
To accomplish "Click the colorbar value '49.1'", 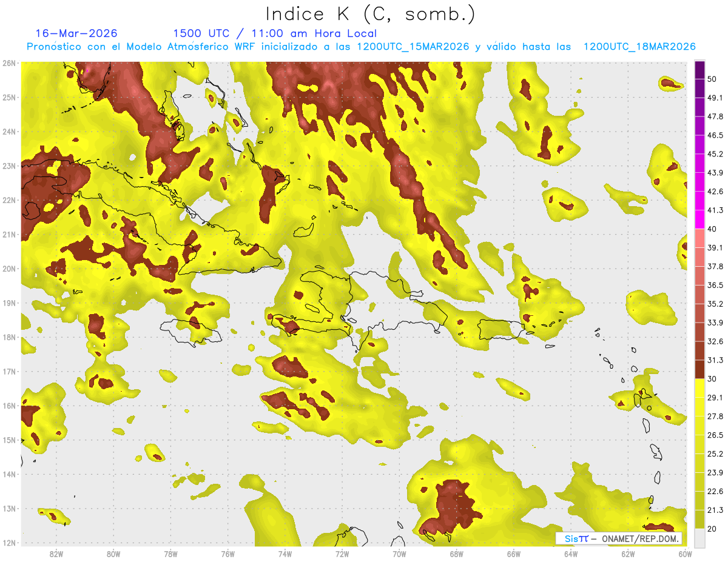I will click(715, 98).
